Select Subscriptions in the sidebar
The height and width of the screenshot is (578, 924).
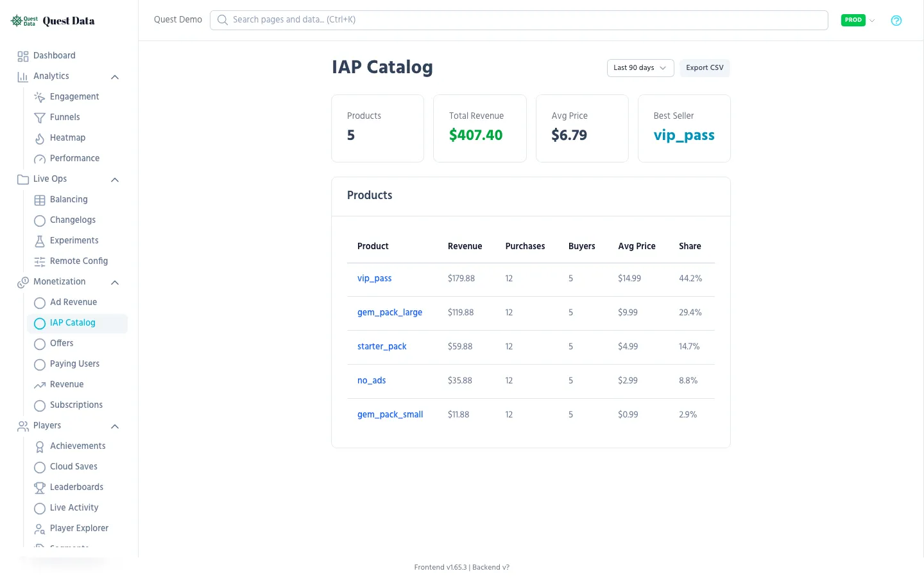coord(77,405)
